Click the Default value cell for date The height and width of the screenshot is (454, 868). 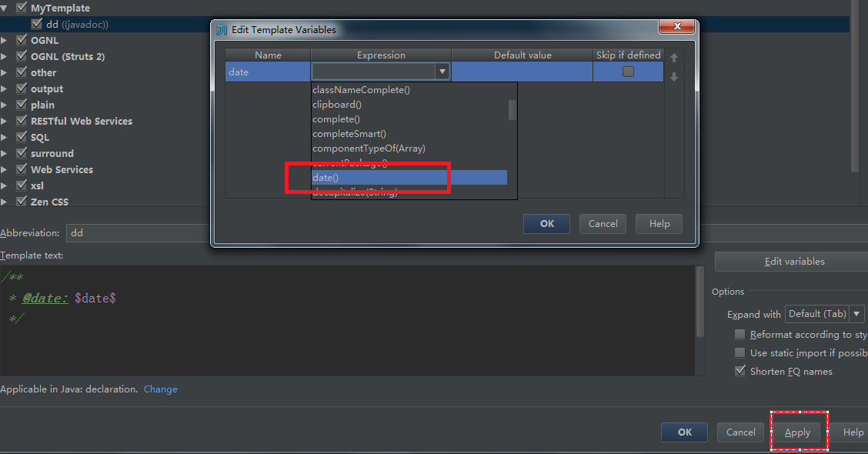click(522, 72)
